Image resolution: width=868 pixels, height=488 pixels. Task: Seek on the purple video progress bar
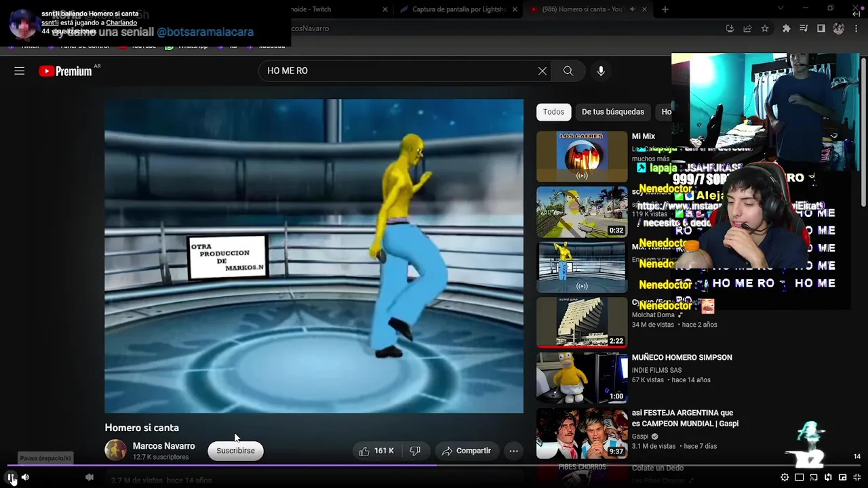click(x=434, y=465)
